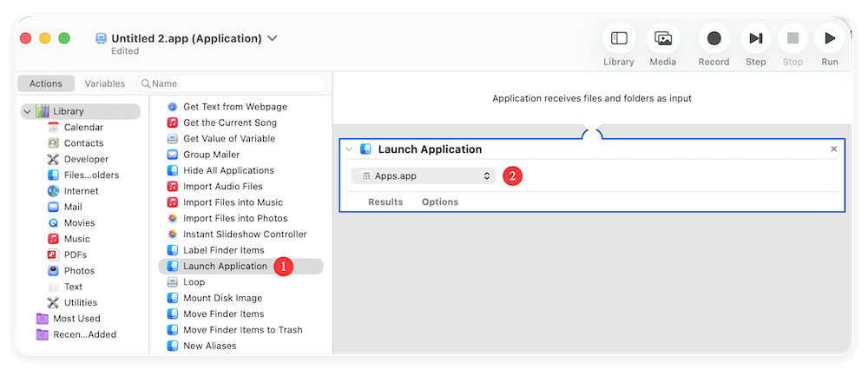Viewport: 868px width, 370px height.
Task: Remove the Launch Application action
Action: click(833, 149)
